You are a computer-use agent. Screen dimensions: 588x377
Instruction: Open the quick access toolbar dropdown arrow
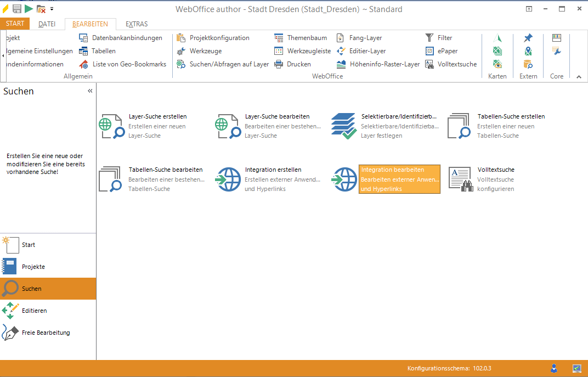(x=52, y=9)
